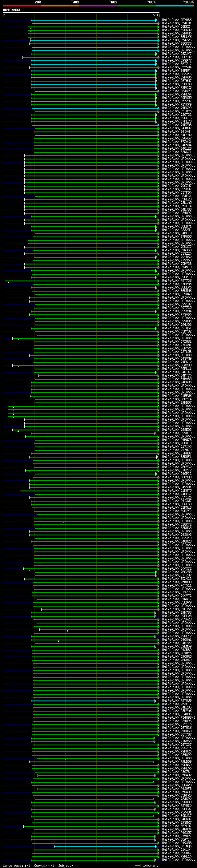Select hit label UniRef100_A9T736
The height and width of the screenshot is (868, 197).
click(176, 280)
